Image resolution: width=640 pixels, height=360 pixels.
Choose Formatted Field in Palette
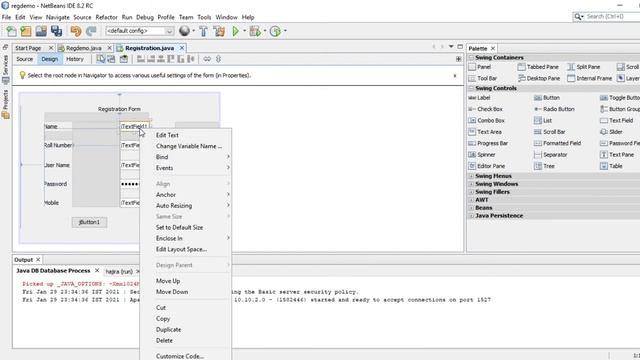[558, 144]
